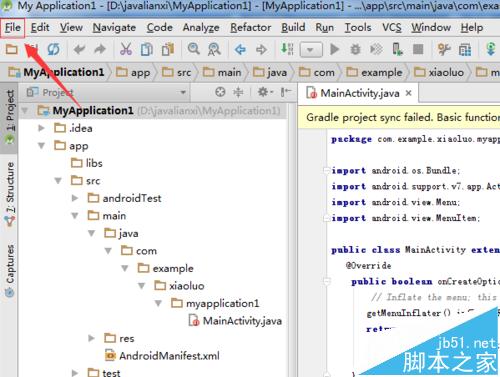500x377 pixels.
Task: Click the Make Project build icon
Action: tap(287, 49)
